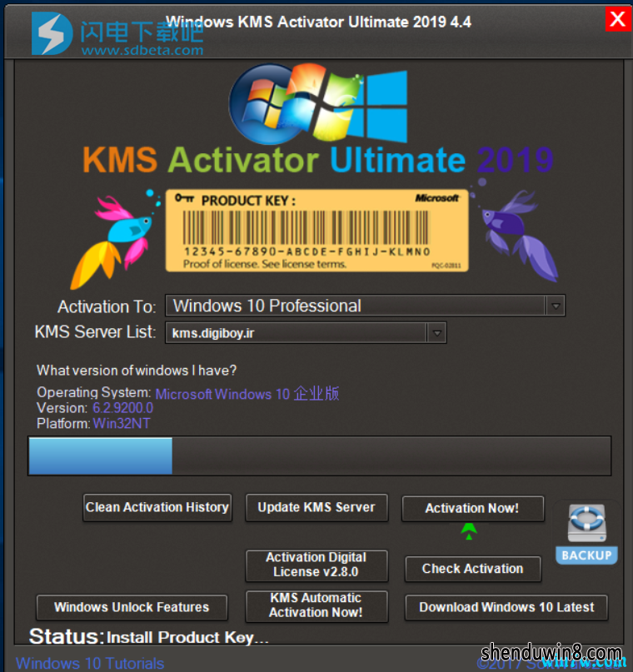
Task: Click the window title bar text
Action: 318,22
